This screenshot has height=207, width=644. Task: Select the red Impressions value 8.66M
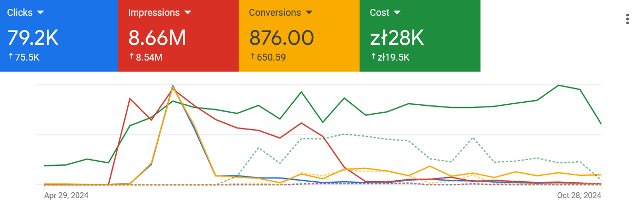tap(157, 38)
